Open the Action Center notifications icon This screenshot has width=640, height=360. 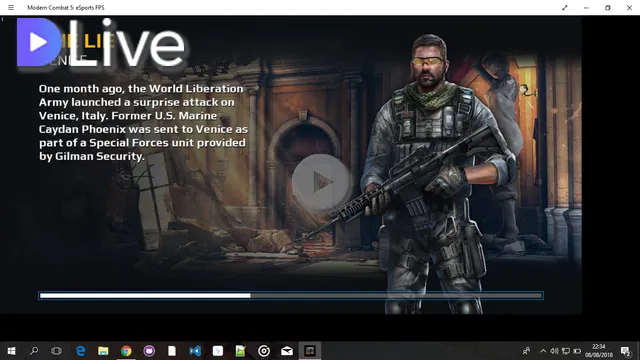click(x=625, y=351)
